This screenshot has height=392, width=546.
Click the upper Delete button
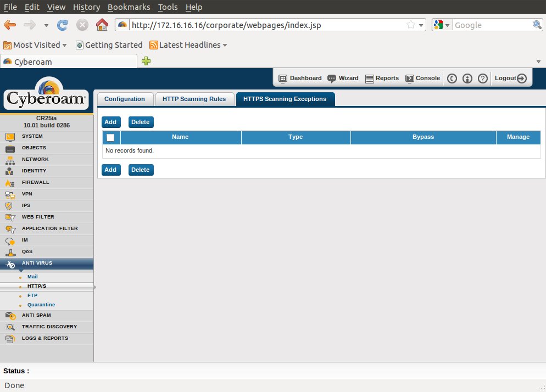[141, 122]
